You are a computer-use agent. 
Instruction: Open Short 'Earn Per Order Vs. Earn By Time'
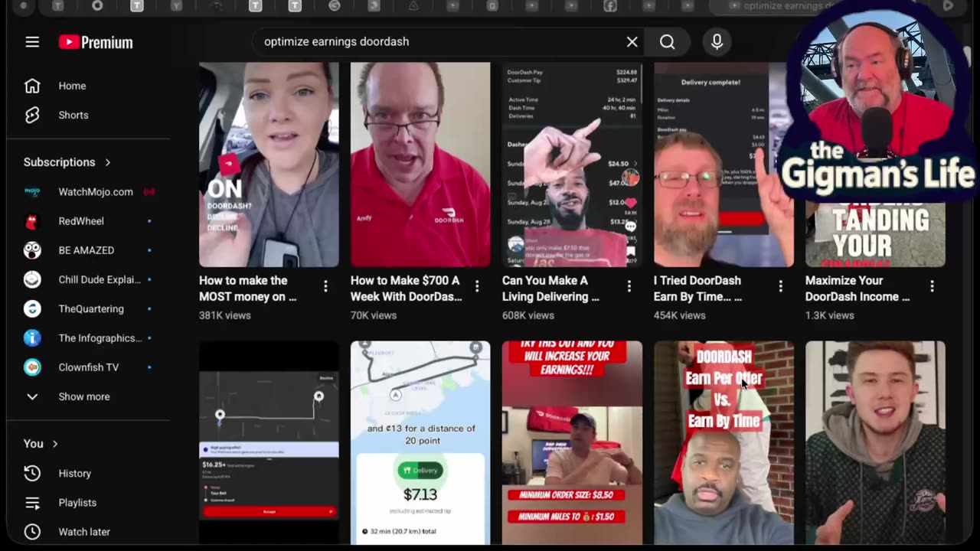point(724,442)
